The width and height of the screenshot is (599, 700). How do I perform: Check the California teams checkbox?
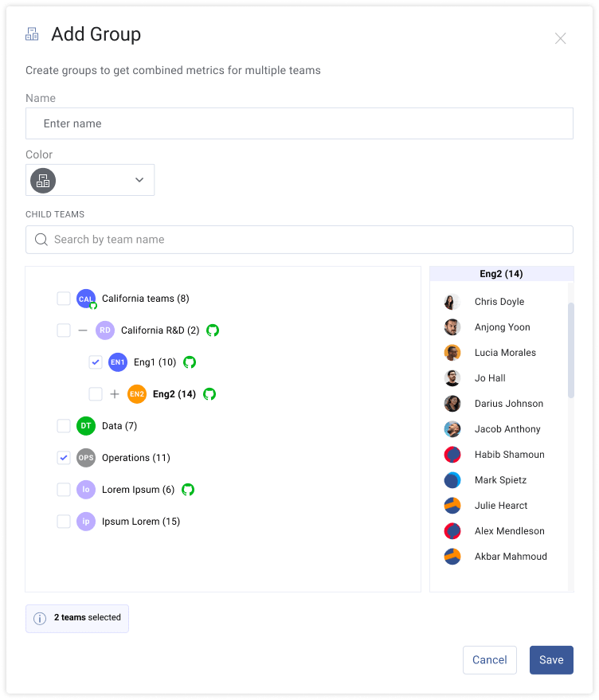pos(64,298)
